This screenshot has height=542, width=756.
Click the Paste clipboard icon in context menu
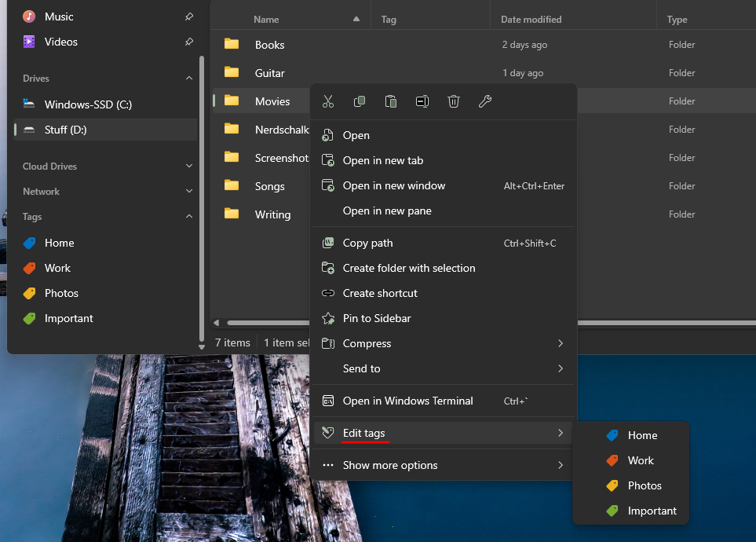[391, 101]
